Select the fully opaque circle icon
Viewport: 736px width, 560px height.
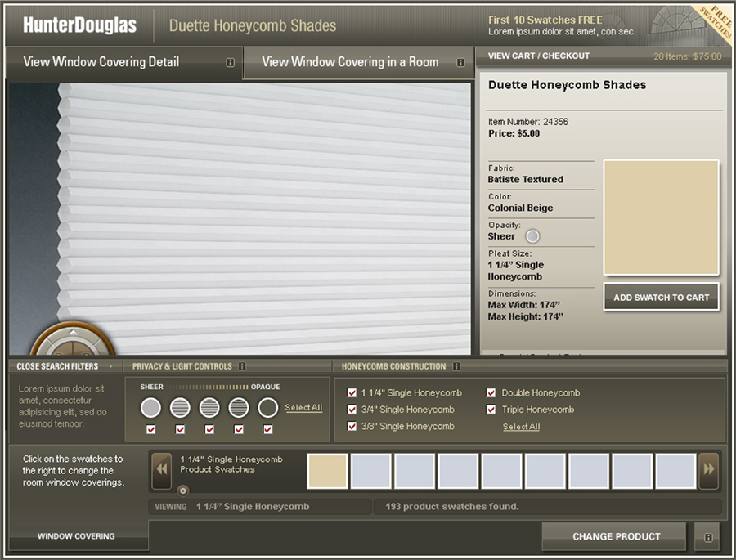coord(268,407)
